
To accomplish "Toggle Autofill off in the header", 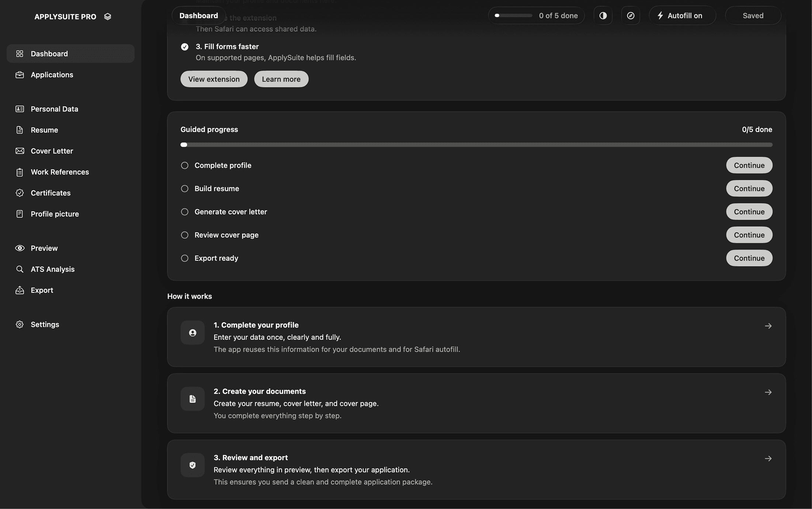I will coord(682,15).
